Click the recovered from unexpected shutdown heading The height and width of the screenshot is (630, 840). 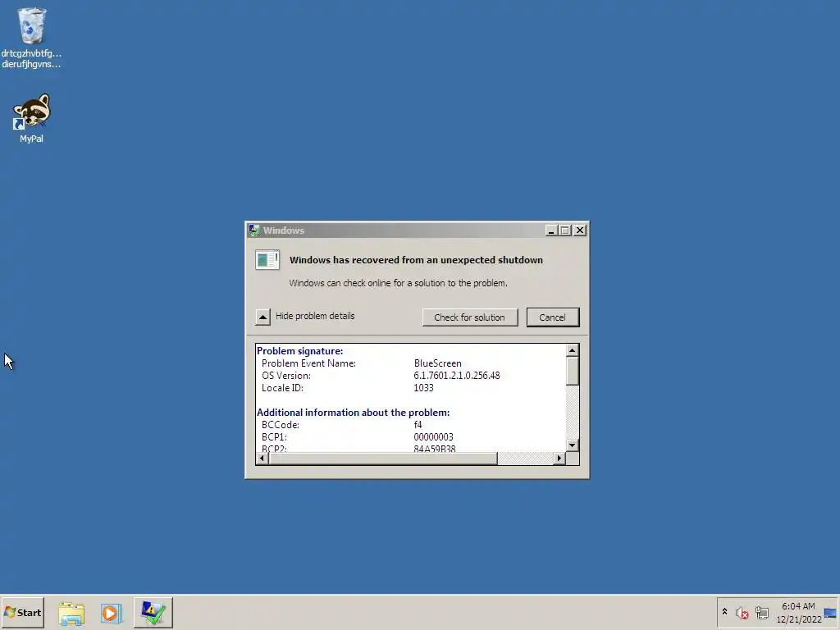(416, 260)
